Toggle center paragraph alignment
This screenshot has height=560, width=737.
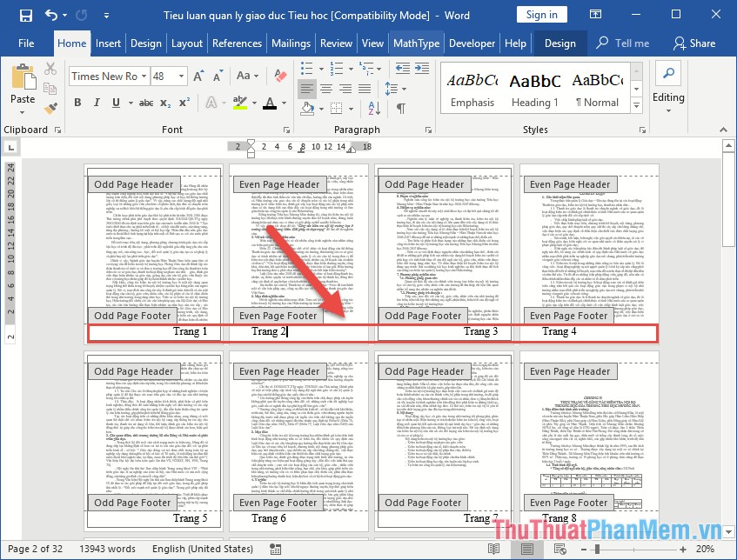coord(326,89)
